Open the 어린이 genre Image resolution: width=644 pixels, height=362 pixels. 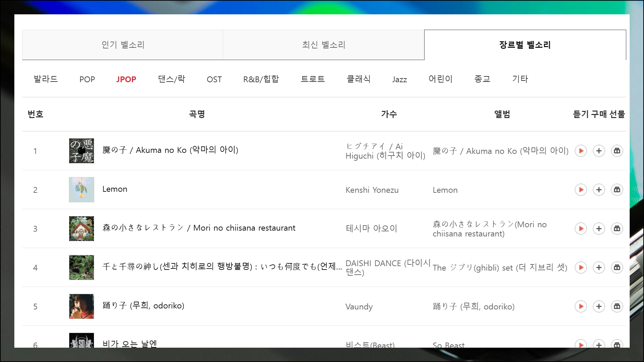point(440,79)
